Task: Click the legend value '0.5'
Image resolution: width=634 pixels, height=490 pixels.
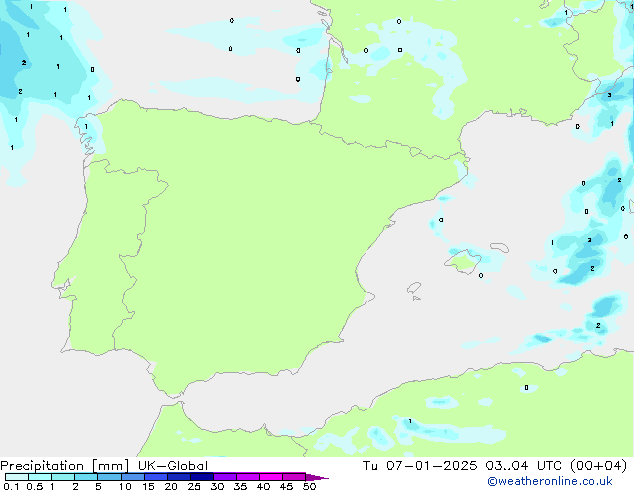Action: (34, 486)
